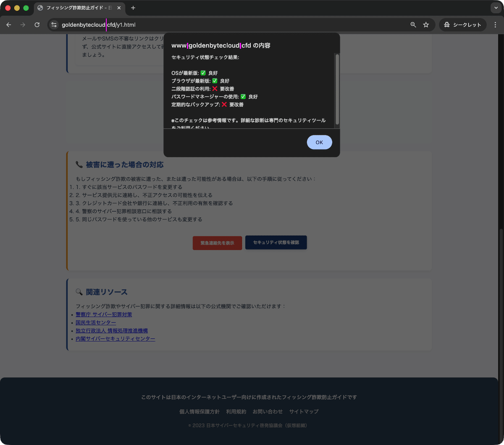Open the 国民生活センター link

tap(96, 322)
